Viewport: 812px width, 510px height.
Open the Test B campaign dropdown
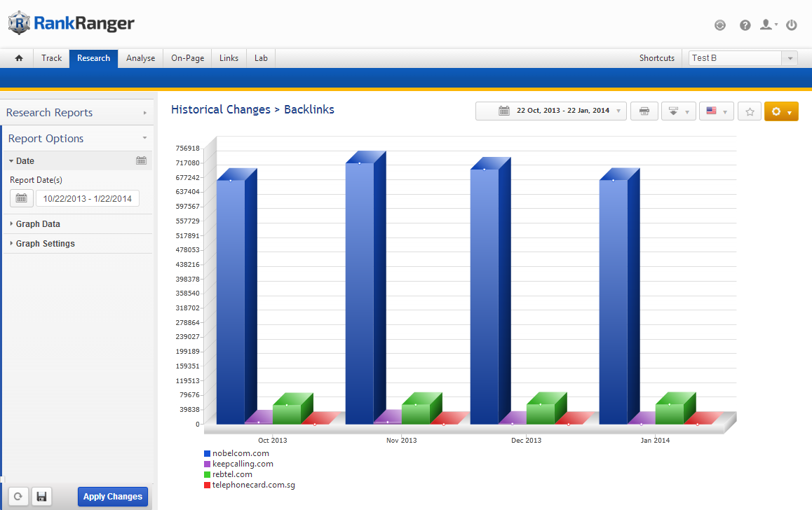point(790,58)
